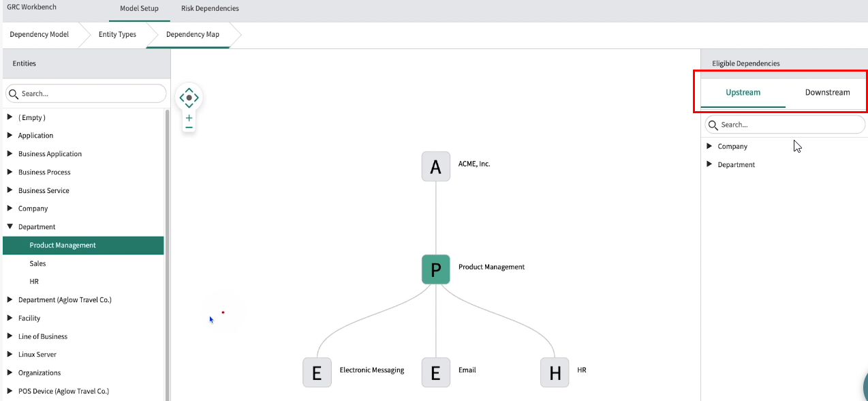Select the Upstream tab
Screen dimensions: 868x401
(743, 93)
